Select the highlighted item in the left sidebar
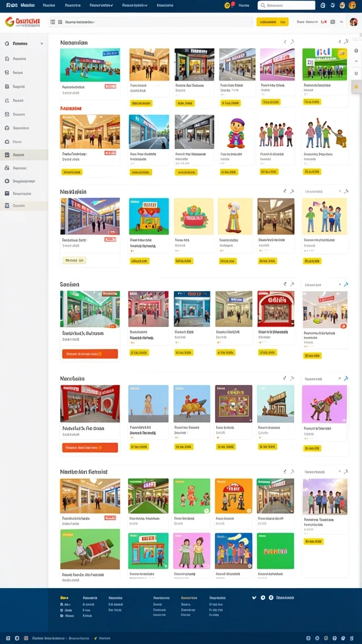 tap(24, 155)
